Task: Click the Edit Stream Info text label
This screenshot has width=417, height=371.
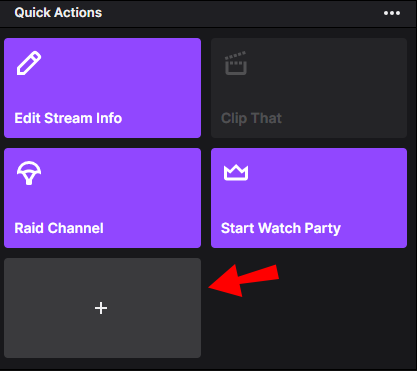Action: (68, 118)
